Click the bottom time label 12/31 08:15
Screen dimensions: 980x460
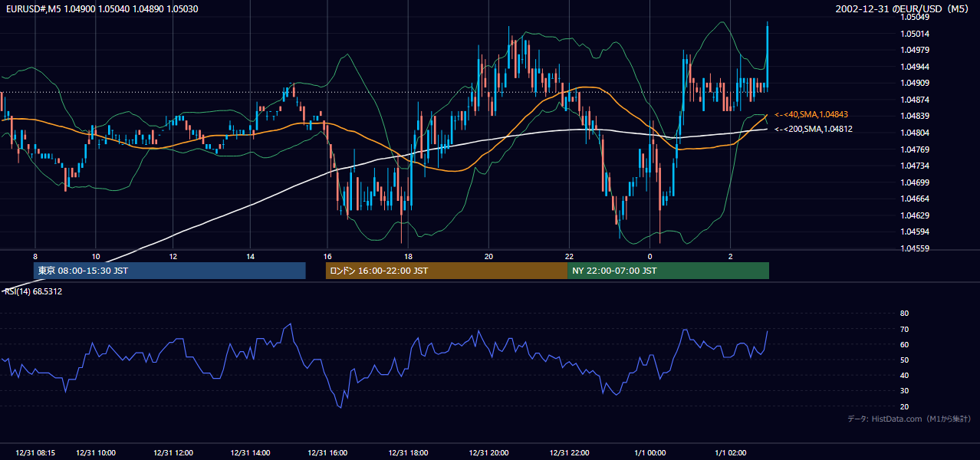tap(35, 453)
